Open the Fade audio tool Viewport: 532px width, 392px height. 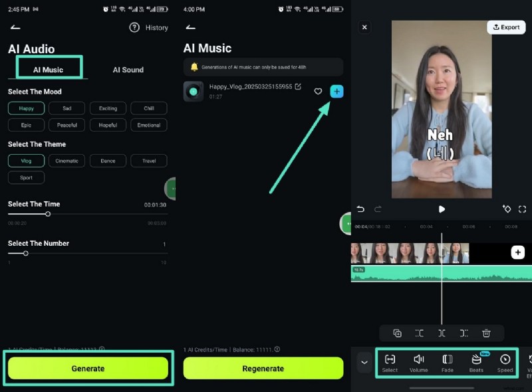pyautogui.click(x=447, y=362)
